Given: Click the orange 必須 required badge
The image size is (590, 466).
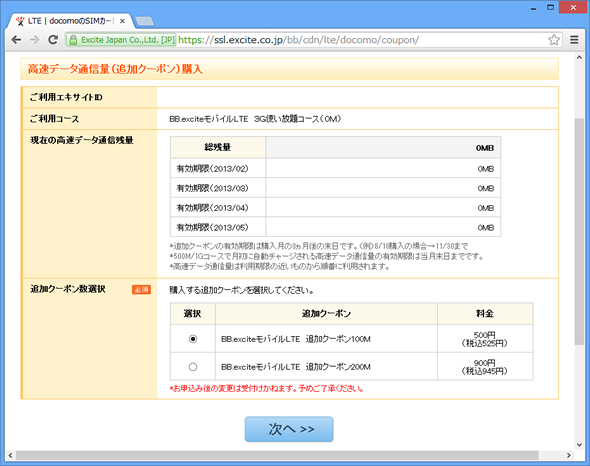Looking at the screenshot, I should coord(141,289).
